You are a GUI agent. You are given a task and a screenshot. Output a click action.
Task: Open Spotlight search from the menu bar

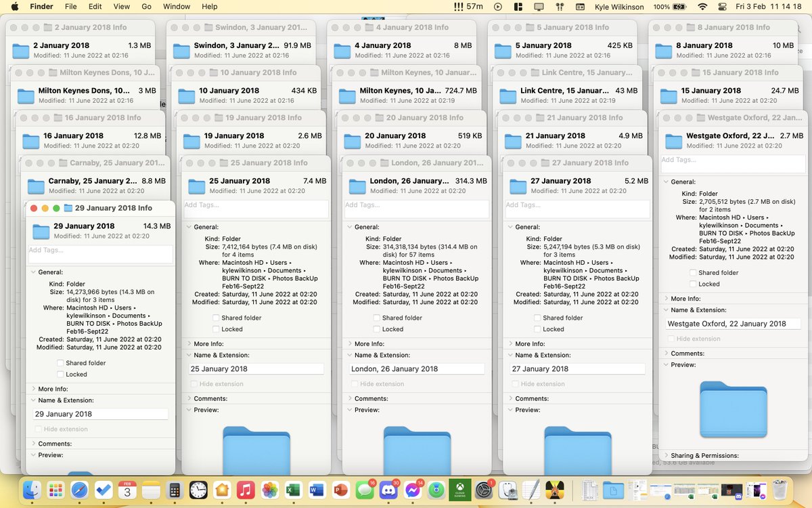tap(722, 7)
